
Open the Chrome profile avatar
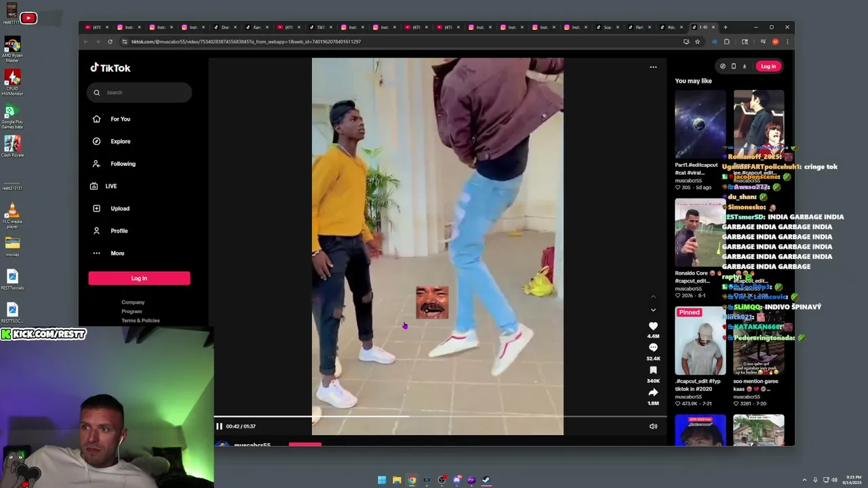(x=775, y=41)
